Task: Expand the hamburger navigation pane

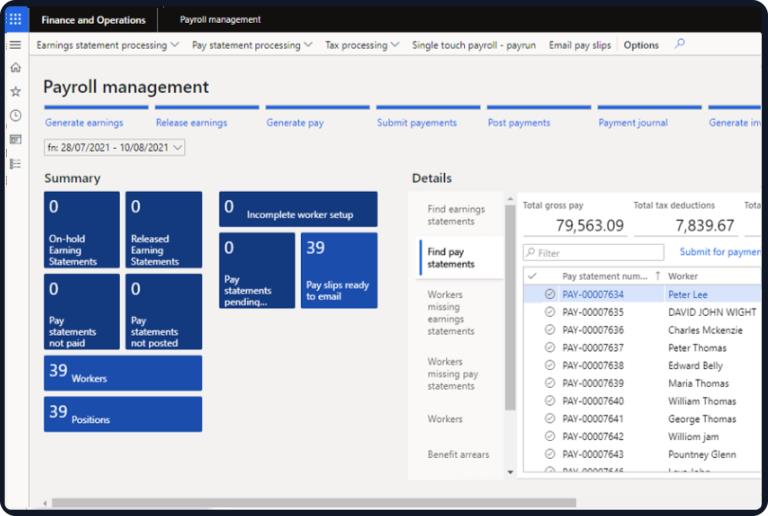Action: click(x=15, y=45)
